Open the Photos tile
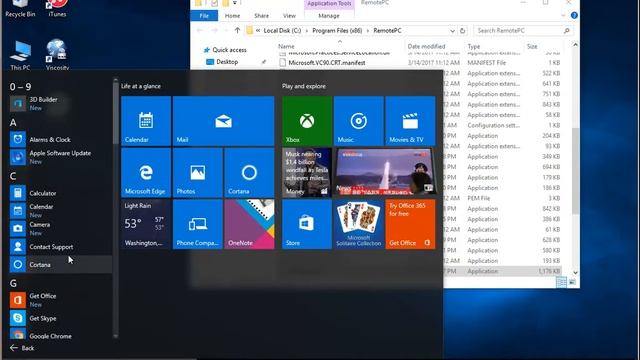The height and width of the screenshot is (360, 640). coord(198,172)
